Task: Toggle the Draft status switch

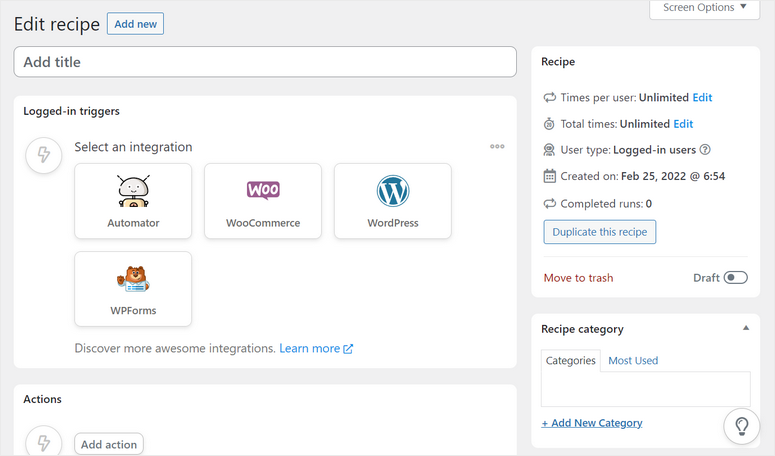Action: (736, 277)
